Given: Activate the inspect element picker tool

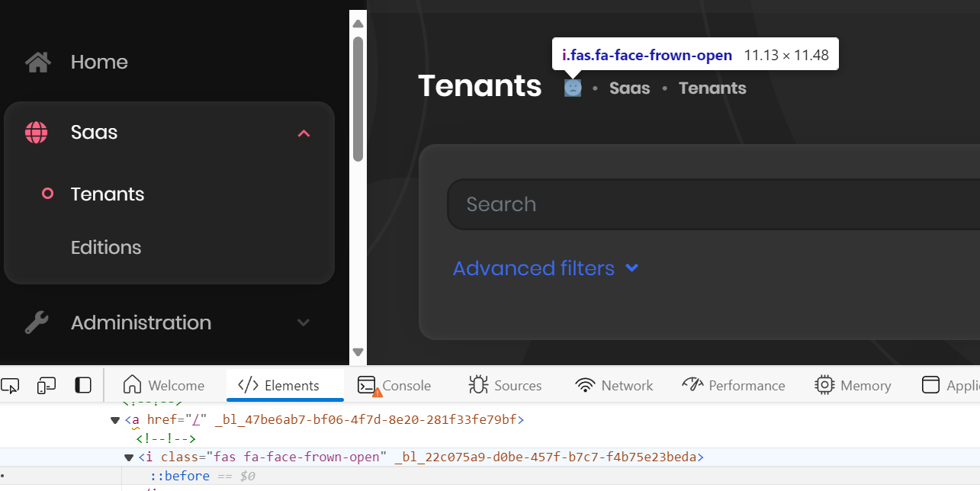Looking at the screenshot, I should [10, 386].
